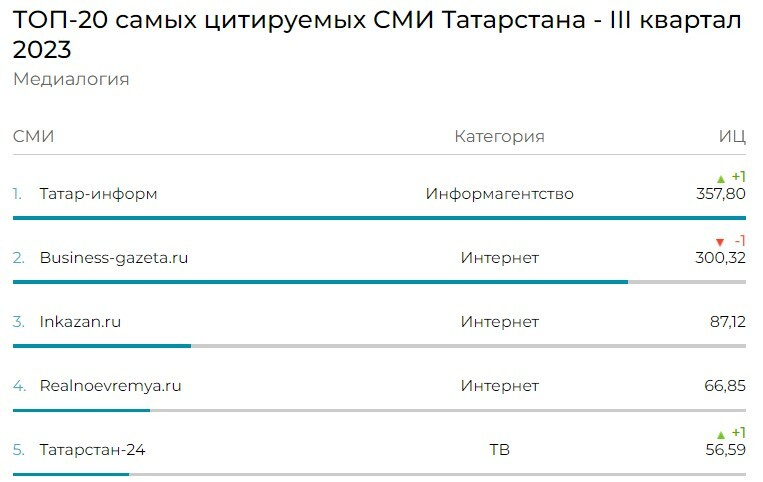Click the Интернет category for Inkazan.ru

click(x=499, y=322)
